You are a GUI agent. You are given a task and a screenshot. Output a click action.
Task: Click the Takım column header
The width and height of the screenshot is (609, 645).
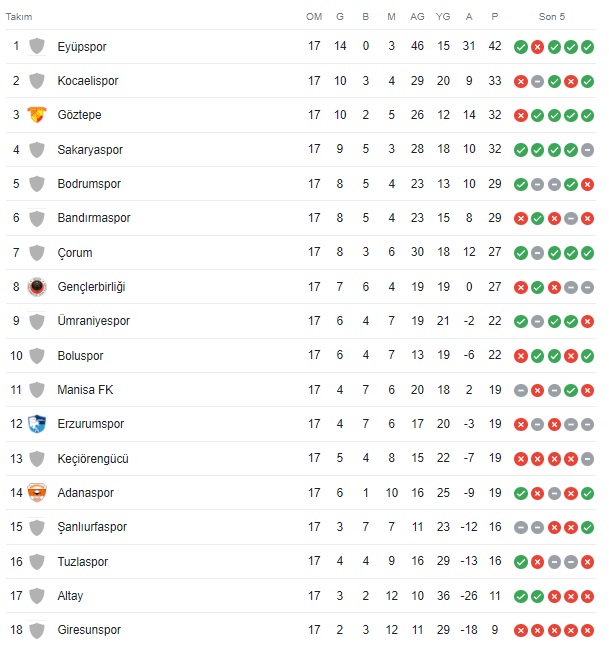[x=19, y=17]
